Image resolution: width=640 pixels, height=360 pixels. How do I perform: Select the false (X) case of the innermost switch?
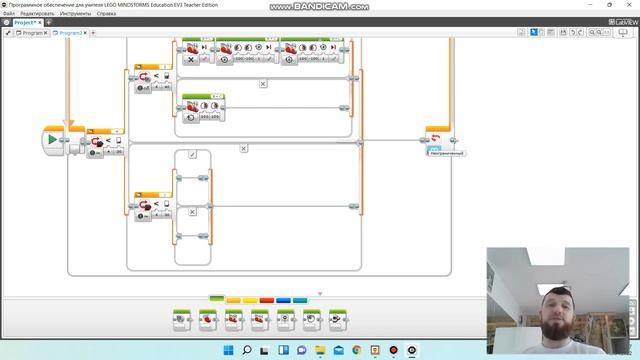[192, 212]
